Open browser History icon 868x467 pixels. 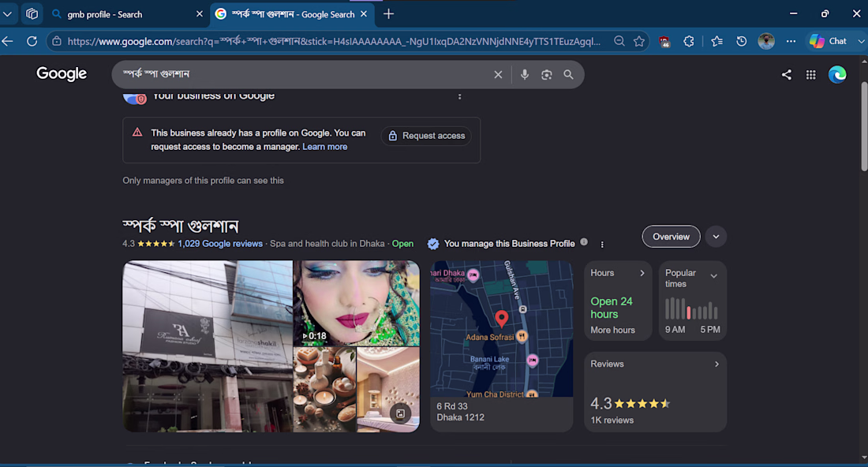click(x=742, y=41)
